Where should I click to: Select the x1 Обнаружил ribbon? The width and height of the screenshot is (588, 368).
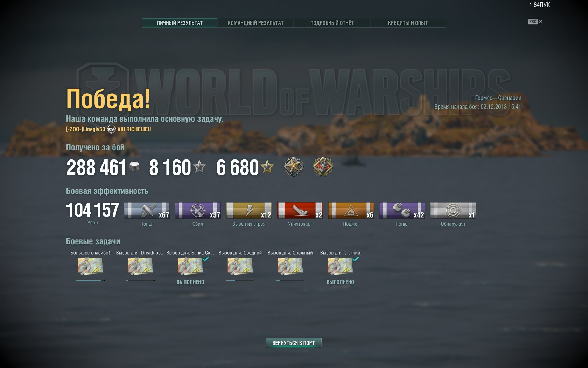click(x=453, y=211)
